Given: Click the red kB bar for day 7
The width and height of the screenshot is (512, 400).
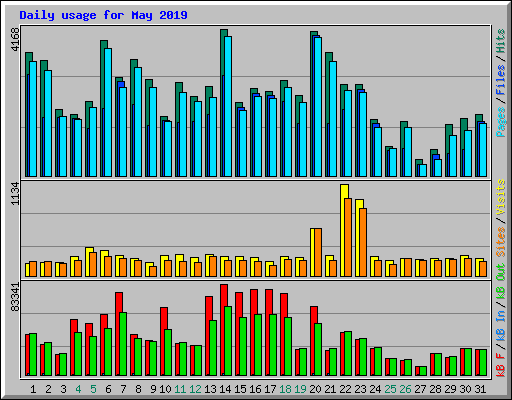Looking at the screenshot, I should [118, 334].
